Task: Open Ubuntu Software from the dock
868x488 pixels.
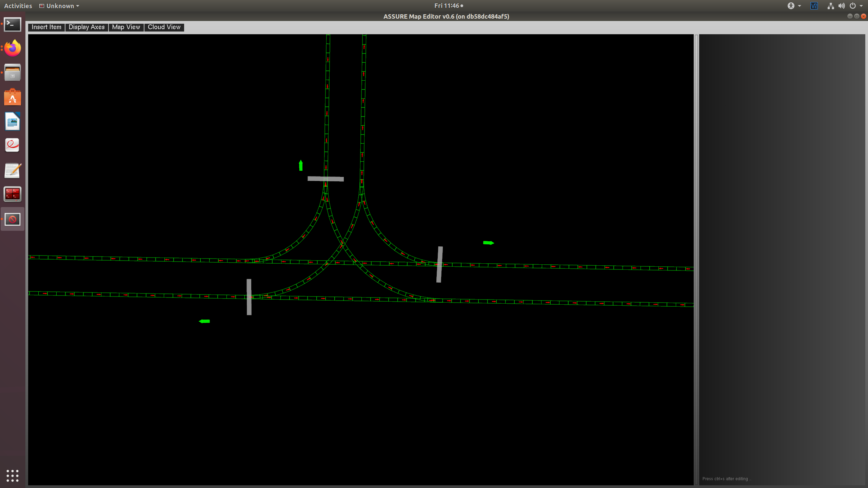Action: pos(12,97)
